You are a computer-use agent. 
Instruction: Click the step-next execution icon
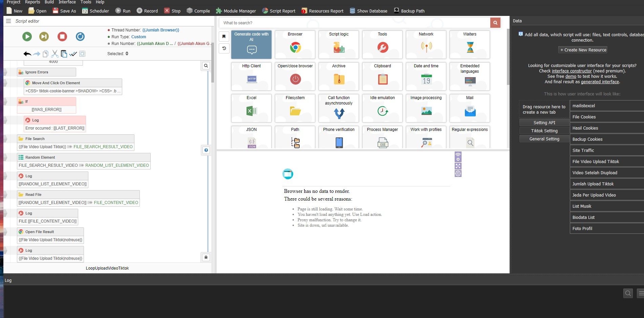tap(44, 37)
